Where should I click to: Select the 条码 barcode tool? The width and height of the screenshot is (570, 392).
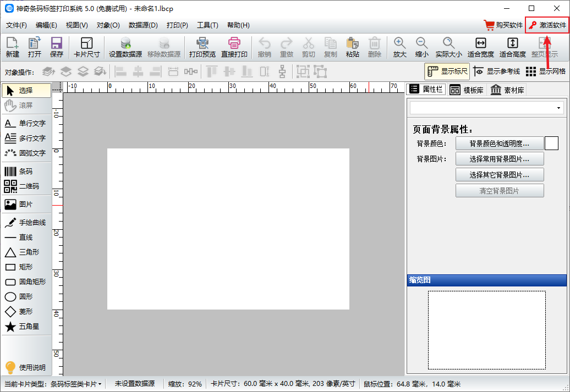click(x=26, y=171)
